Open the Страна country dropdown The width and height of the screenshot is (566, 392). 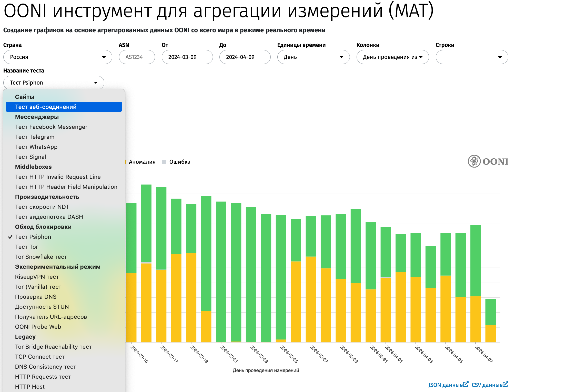[x=57, y=57]
